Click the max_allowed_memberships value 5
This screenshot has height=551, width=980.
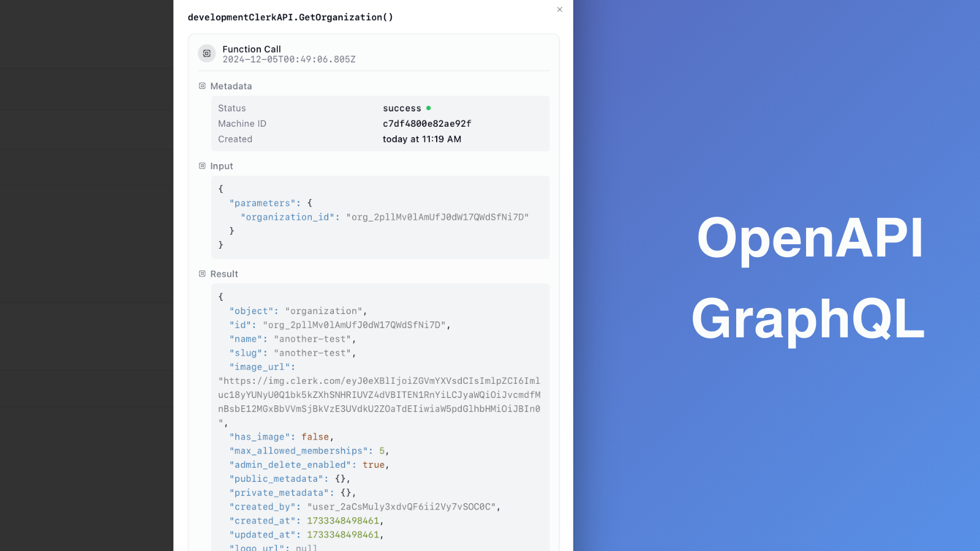point(382,451)
